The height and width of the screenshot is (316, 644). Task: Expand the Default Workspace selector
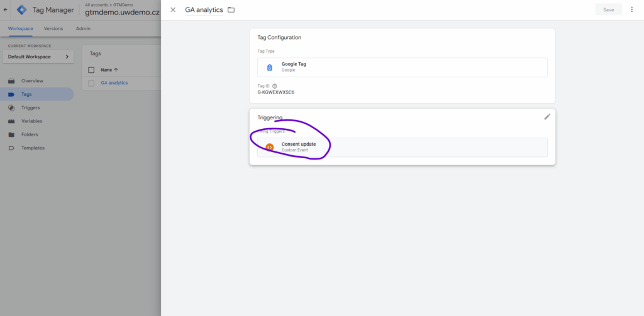coord(38,57)
